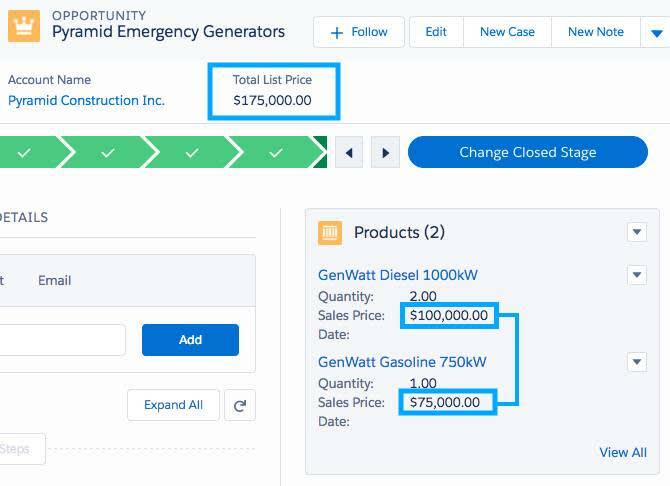
Task: Click Expand All button
Action: pyautogui.click(x=173, y=405)
